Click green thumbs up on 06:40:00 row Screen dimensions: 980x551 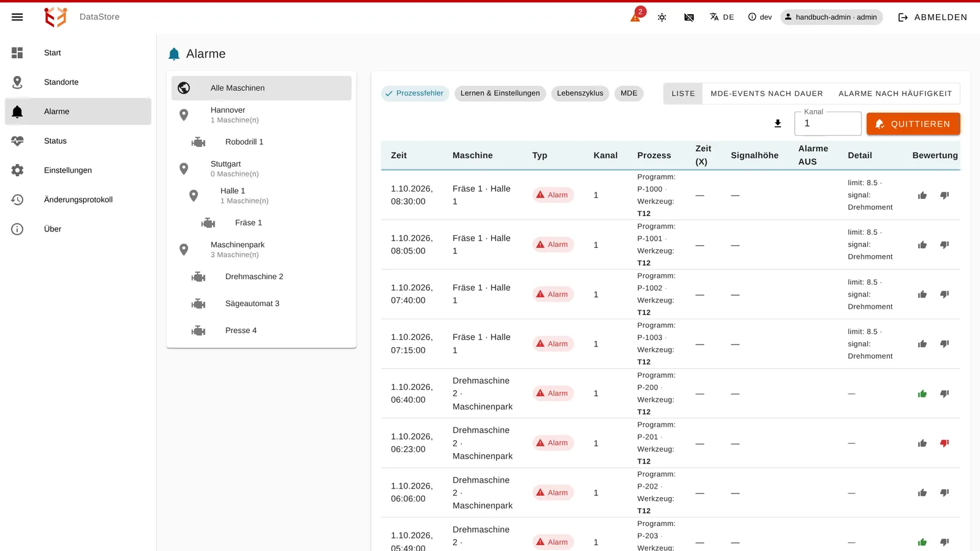(x=922, y=394)
